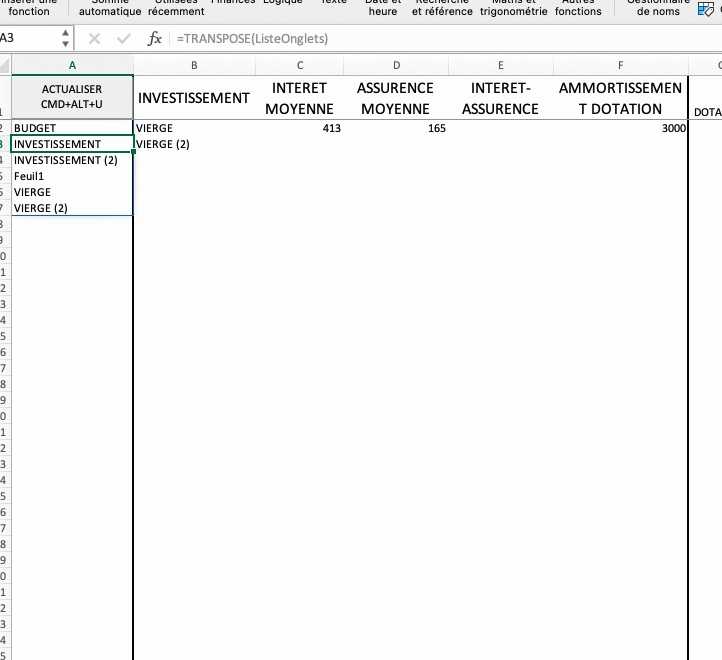Click the INVESTISSEMENT header in column B
Screen dimensions: 722x660
click(x=194, y=98)
